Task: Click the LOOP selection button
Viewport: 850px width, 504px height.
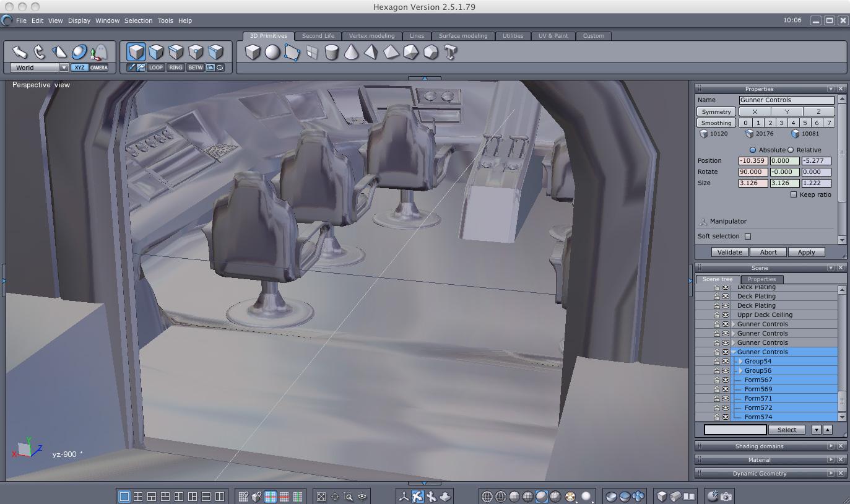Action: click(156, 67)
